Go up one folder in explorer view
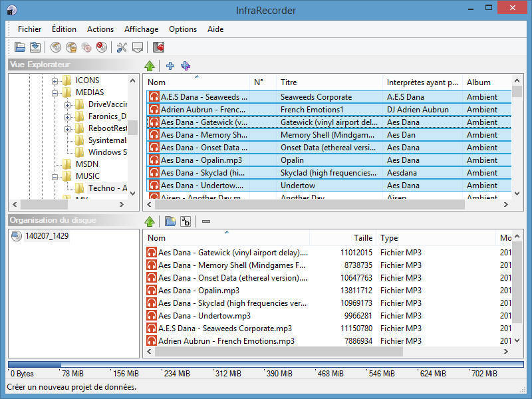Screen dimensions: 532x399 (150, 66)
